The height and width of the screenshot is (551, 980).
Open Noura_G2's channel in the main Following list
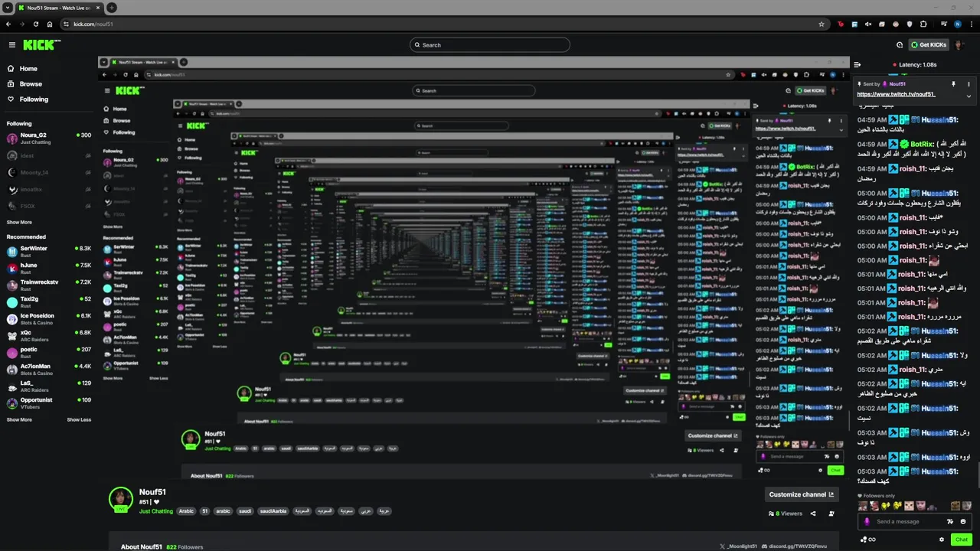coord(47,139)
